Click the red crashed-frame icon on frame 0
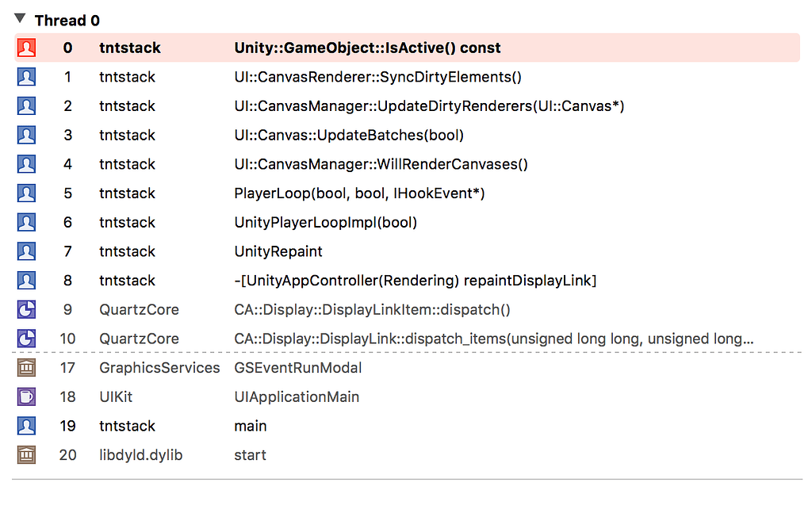 click(x=26, y=48)
